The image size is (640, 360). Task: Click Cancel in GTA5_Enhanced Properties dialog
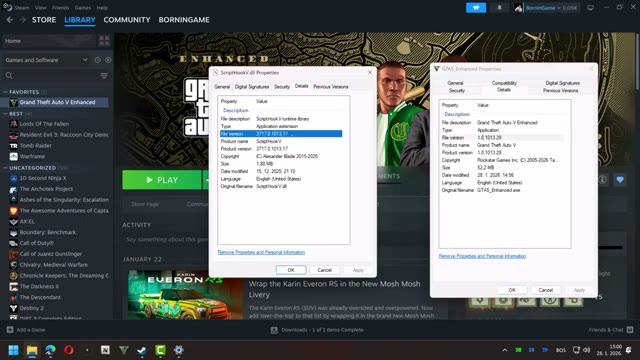click(545, 290)
